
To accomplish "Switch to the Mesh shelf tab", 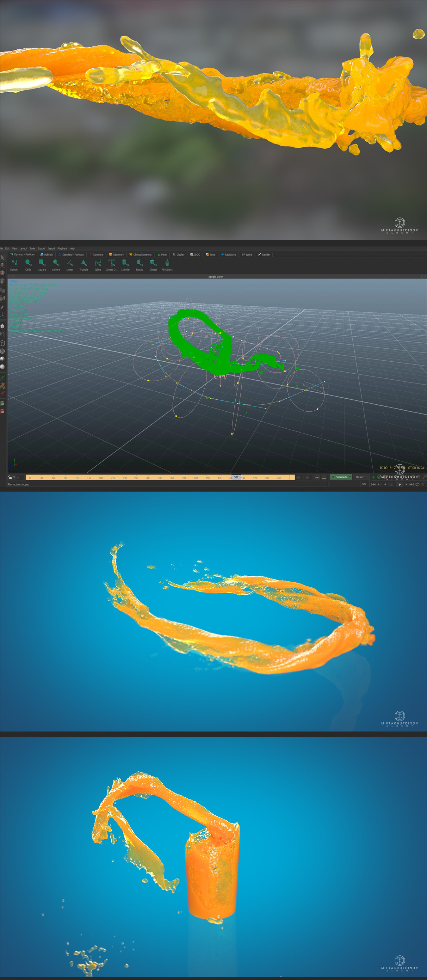I will pyautogui.click(x=162, y=254).
